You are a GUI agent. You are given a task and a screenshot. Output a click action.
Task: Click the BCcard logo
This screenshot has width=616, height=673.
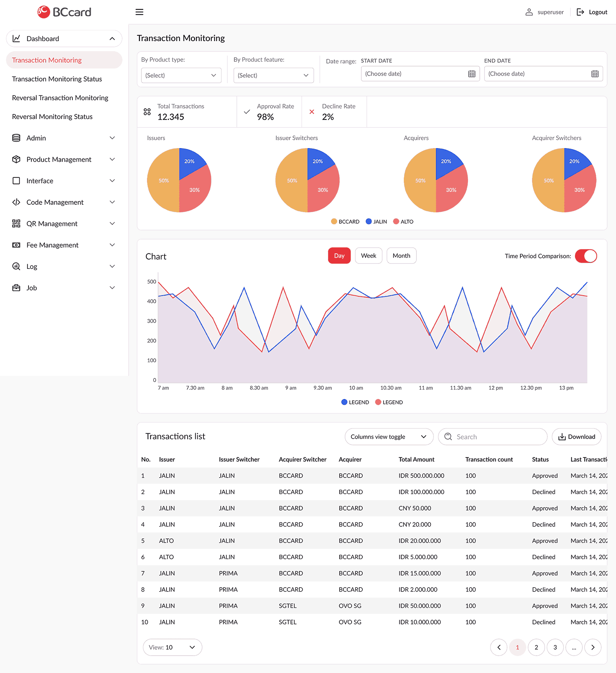pyautogui.click(x=64, y=12)
